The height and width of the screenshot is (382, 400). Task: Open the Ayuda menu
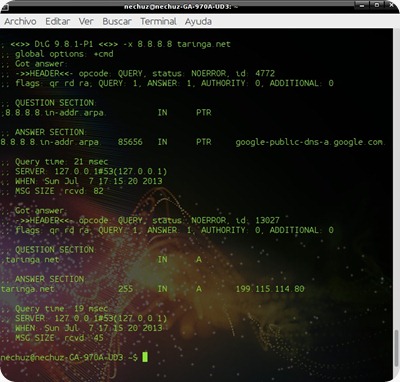point(198,22)
